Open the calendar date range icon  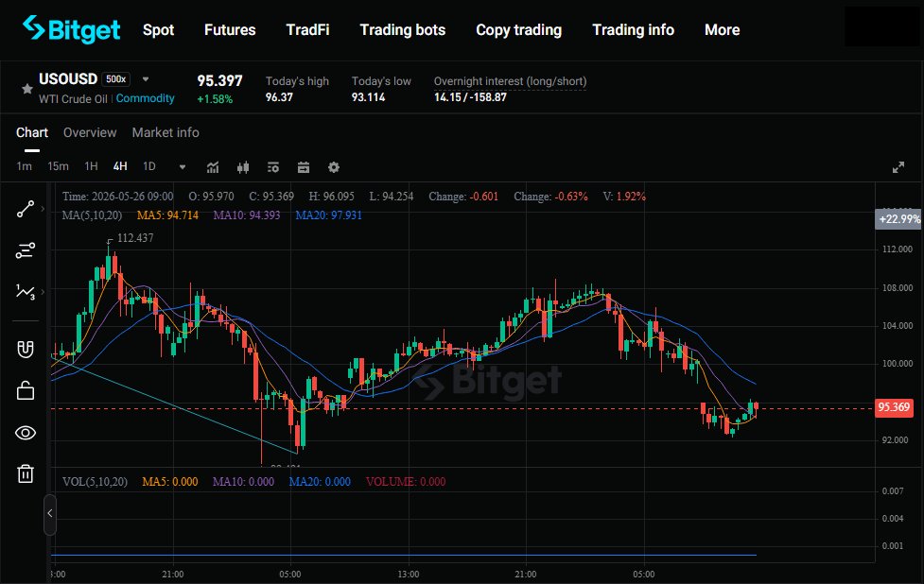tap(304, 167)
